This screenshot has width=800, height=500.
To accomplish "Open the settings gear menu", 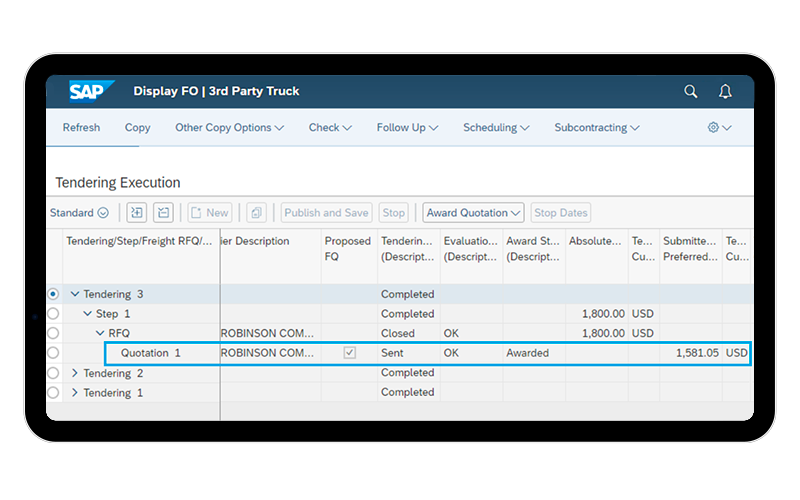I will 719,128.
